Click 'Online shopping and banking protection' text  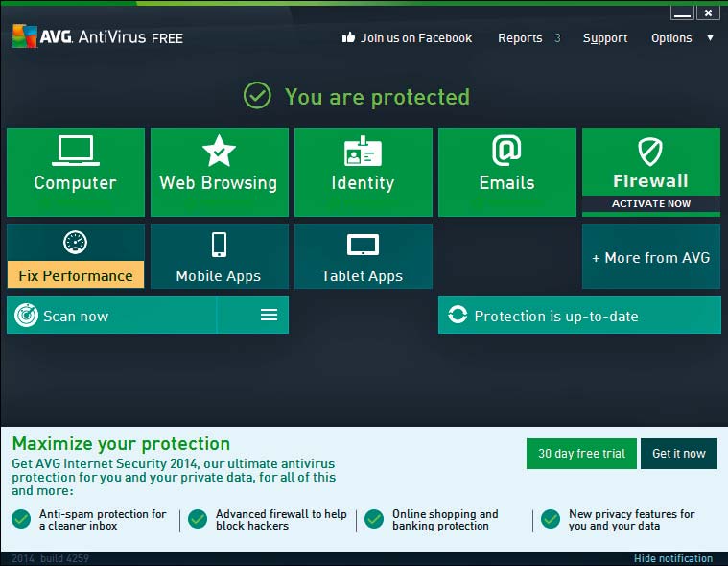445,520
